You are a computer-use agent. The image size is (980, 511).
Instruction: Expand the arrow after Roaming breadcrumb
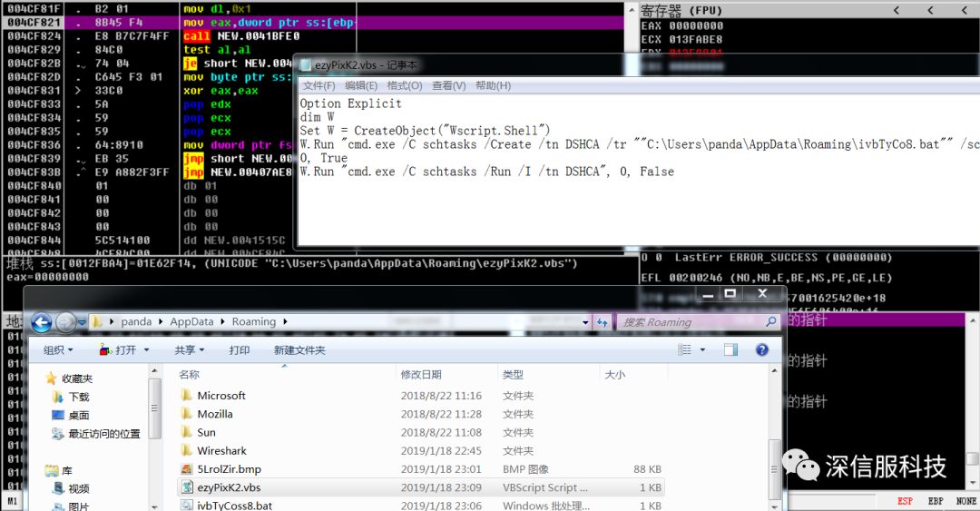click(285, 321)
